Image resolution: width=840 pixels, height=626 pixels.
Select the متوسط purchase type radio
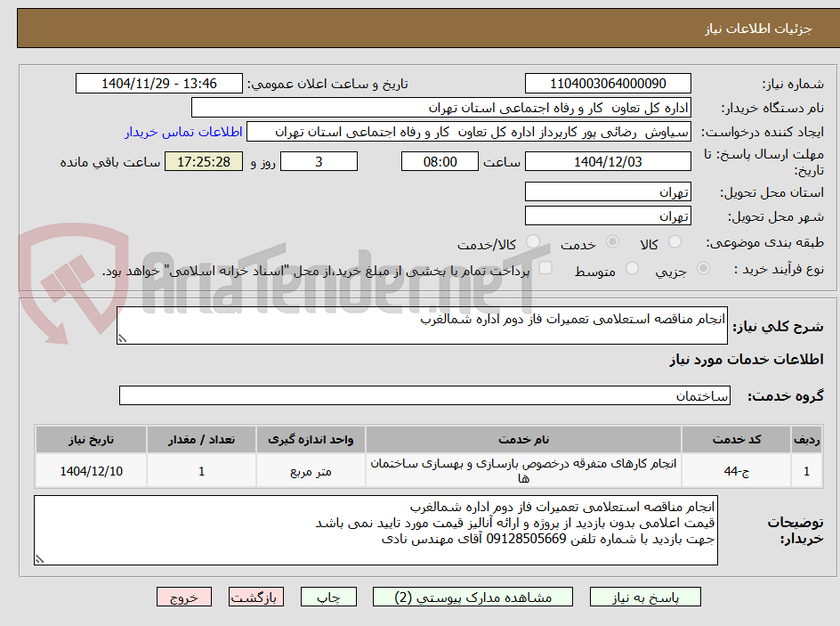[x=632, y=268]
